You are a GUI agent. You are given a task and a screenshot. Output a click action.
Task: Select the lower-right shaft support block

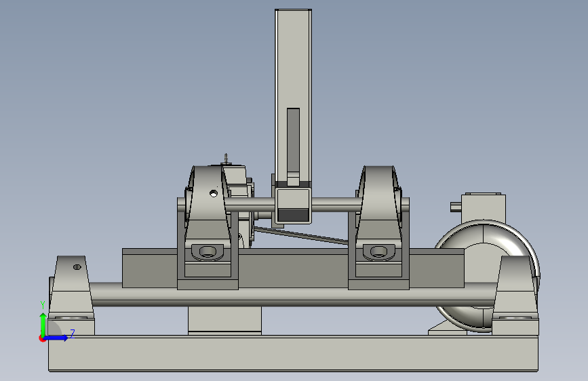tap(515, 296)
